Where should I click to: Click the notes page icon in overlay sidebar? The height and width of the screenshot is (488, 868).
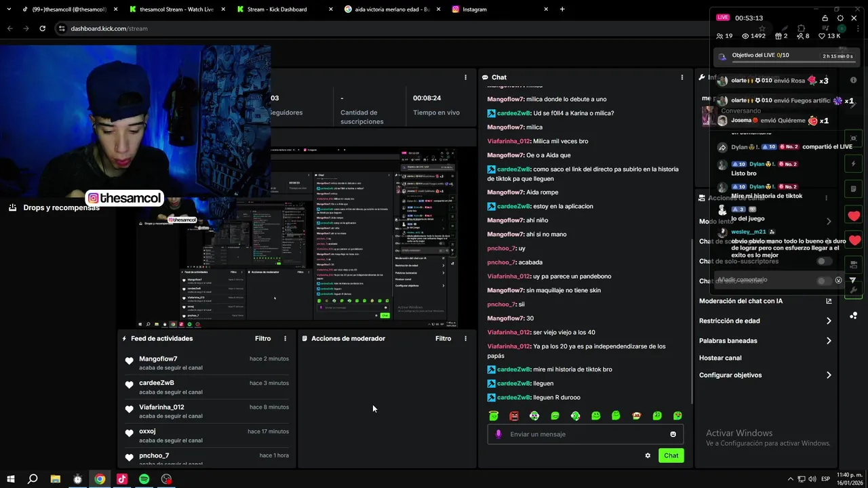click(854, 188)
